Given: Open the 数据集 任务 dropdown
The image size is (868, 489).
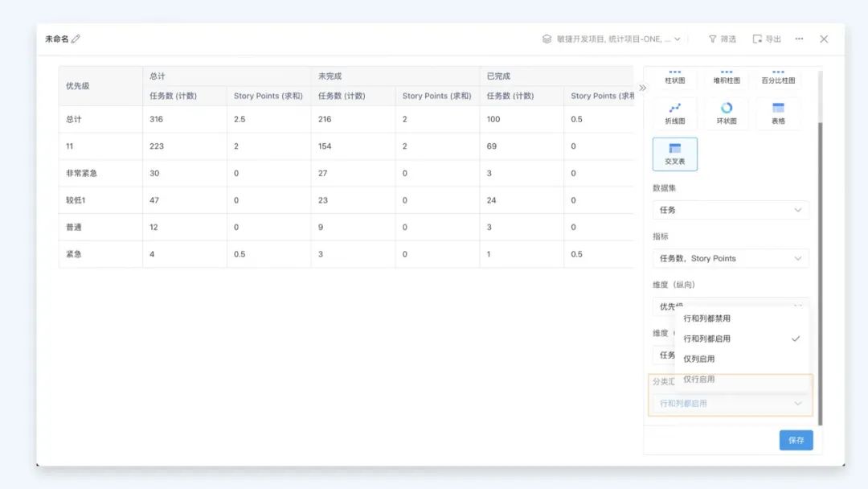Looking at the screenshot, I should pos(730,210).
